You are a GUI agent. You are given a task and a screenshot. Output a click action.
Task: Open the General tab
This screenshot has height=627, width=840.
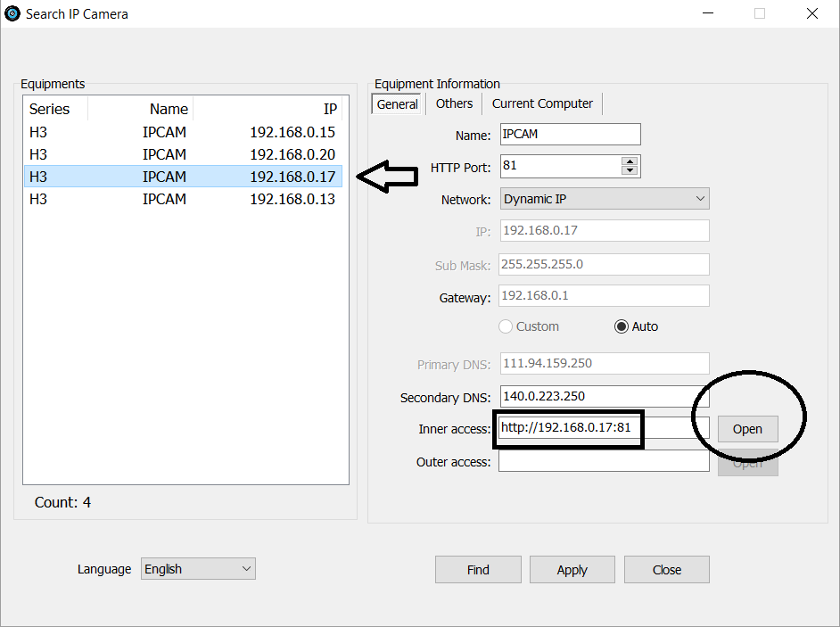pyautogui.click(x=397, y=104)
